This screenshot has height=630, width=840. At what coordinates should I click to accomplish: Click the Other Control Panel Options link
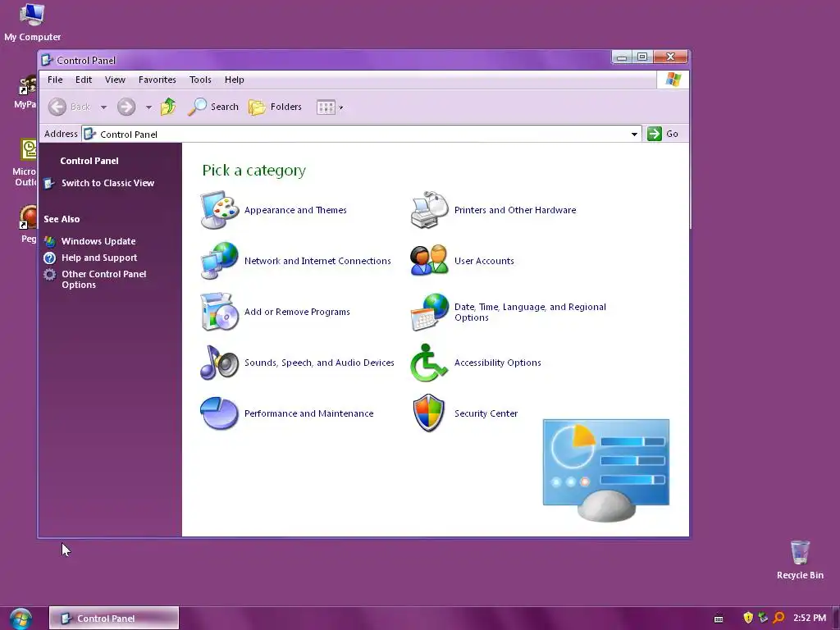click(x=104, y=280)
